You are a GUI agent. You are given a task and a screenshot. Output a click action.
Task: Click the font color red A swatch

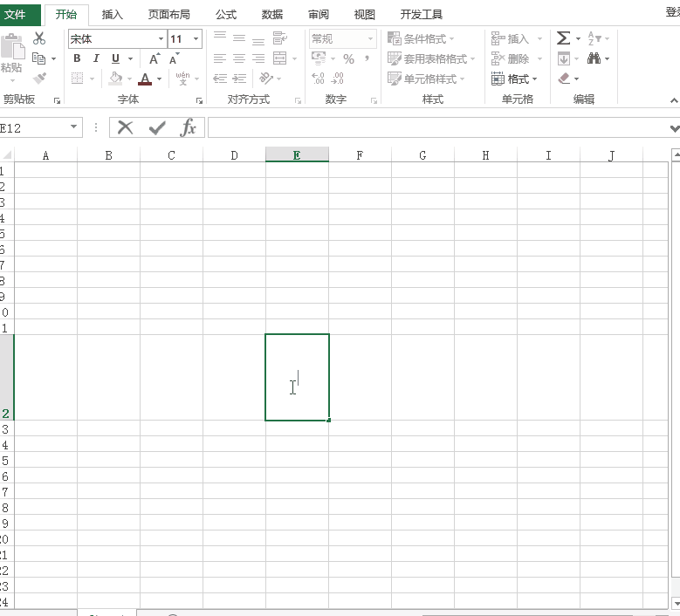pyautogui.click(x=145, y=79)
